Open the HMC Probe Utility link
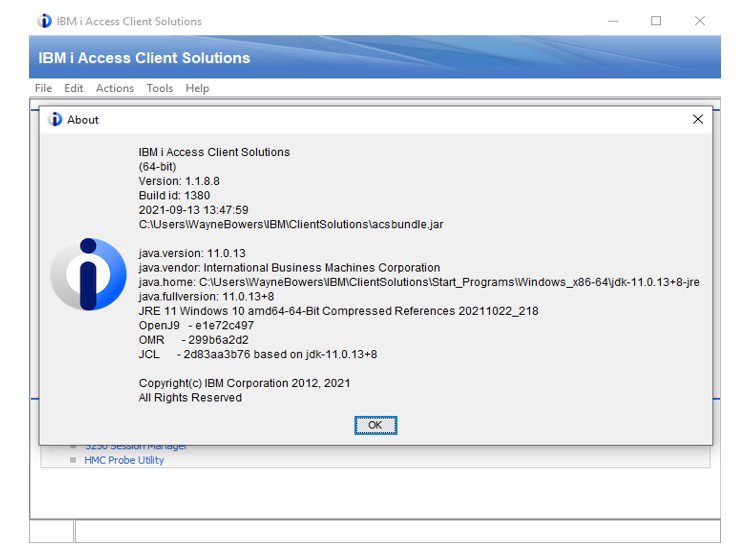The height and width of the screenshot is (555, 750). (124, 460)
